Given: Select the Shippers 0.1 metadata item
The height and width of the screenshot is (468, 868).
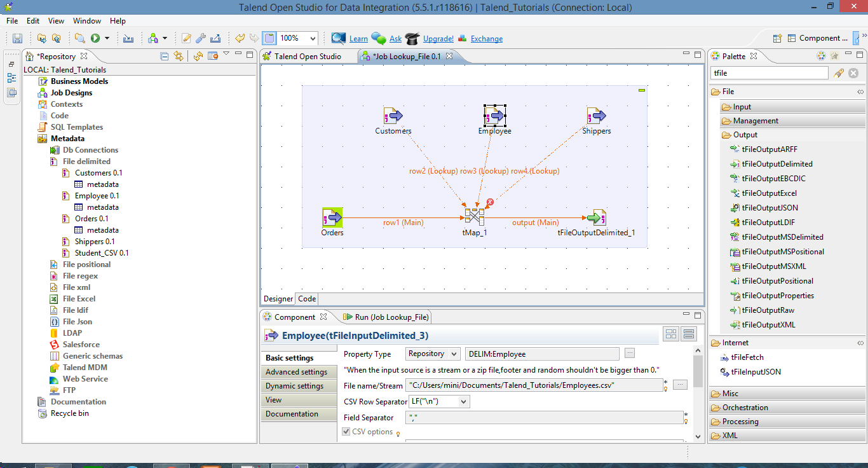Looking at the screenshot, I should tap(95, 242).
